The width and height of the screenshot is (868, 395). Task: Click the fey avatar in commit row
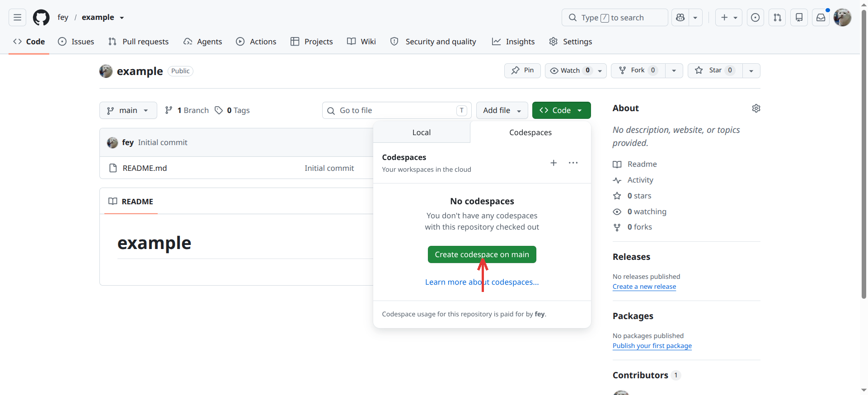pyautogui.click(x=113, y=143)
